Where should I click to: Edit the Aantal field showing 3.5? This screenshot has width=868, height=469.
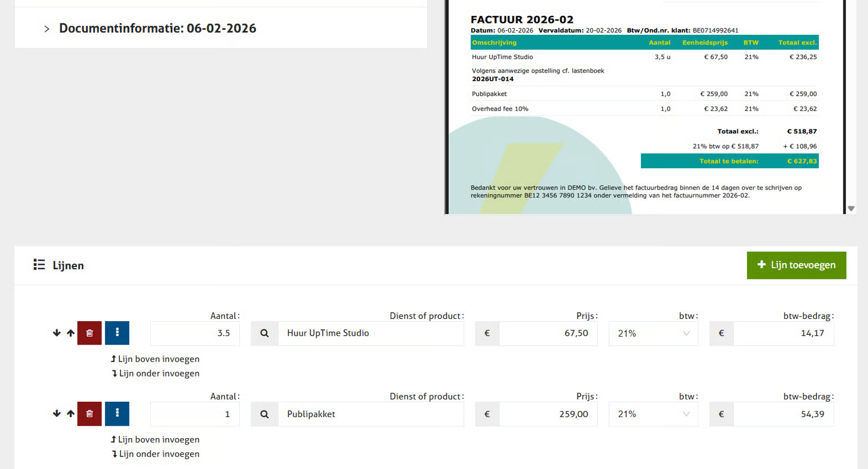tap(195, 333)
